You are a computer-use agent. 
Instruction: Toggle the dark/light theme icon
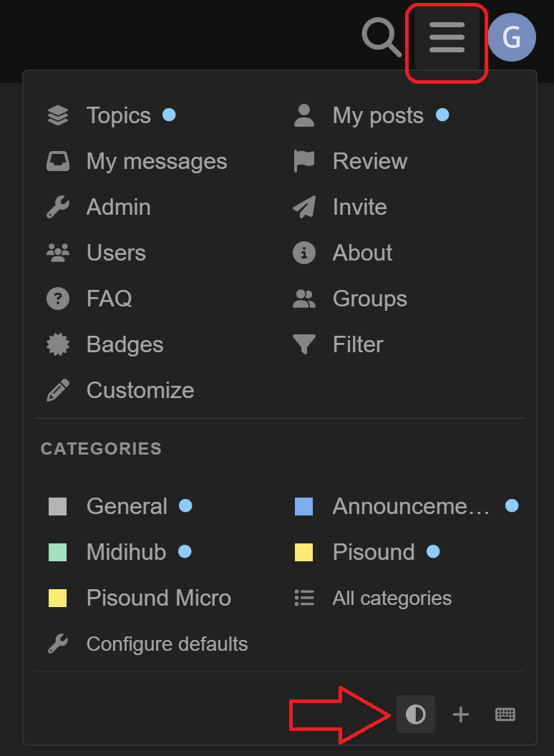point(416,714)
